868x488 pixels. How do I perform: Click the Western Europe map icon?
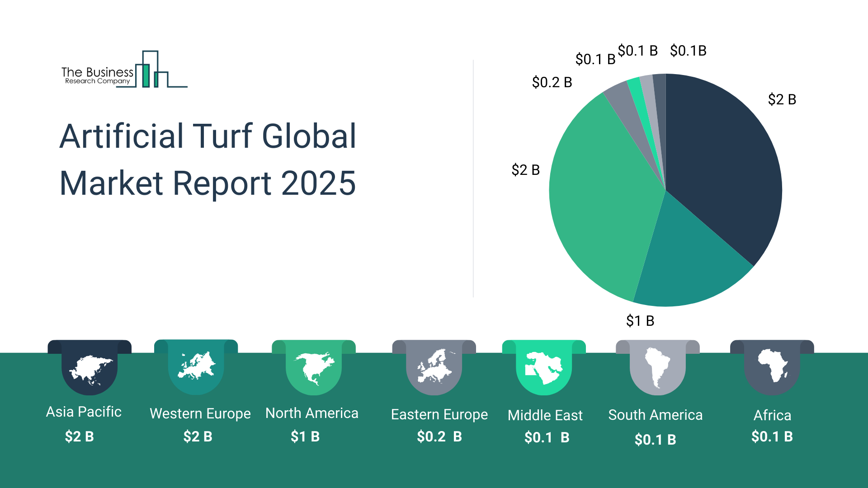(x=196, y=366)
